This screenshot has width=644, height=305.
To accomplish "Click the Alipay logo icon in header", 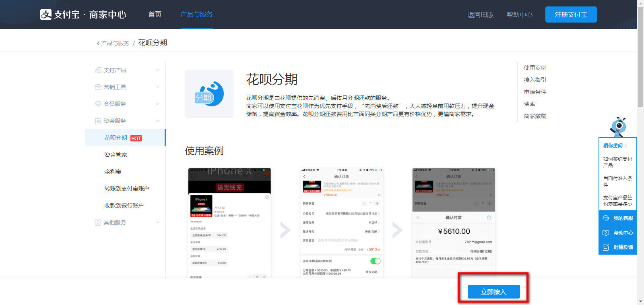I will 46,15.
